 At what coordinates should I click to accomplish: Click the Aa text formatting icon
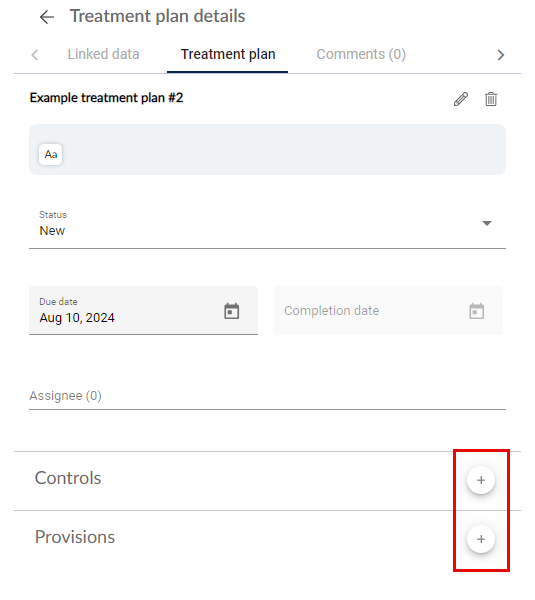[51, 154]
